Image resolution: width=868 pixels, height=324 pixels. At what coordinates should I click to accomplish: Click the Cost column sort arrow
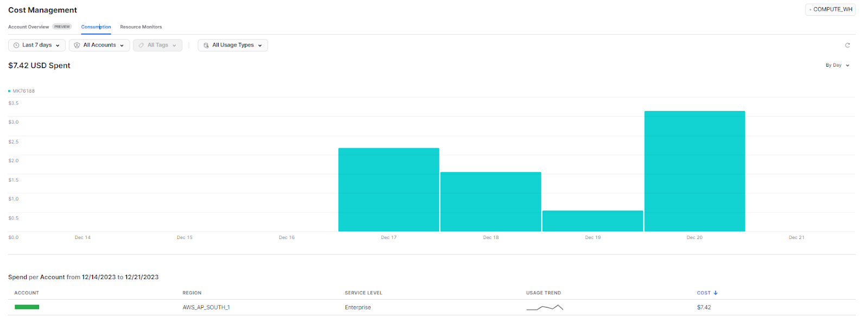[716, 293]
